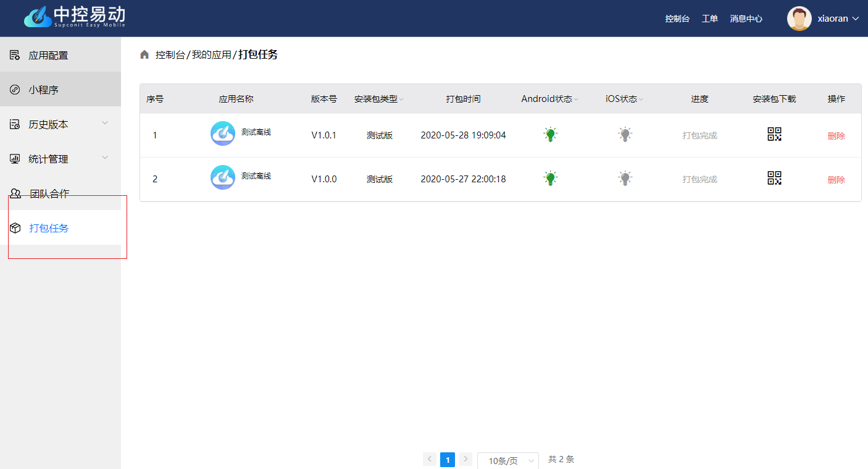Open the xiaoran account dropdown arrow
868x469 pixels.
[856, 19]
